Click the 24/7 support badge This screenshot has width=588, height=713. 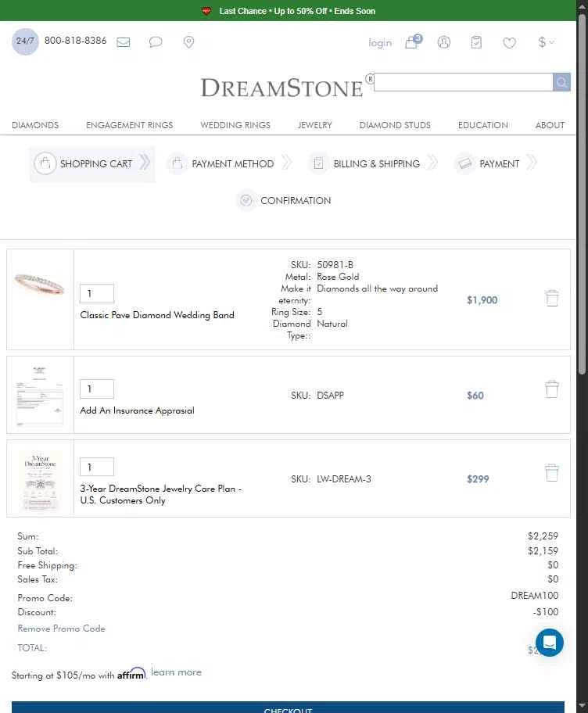[x=25, y=41]
